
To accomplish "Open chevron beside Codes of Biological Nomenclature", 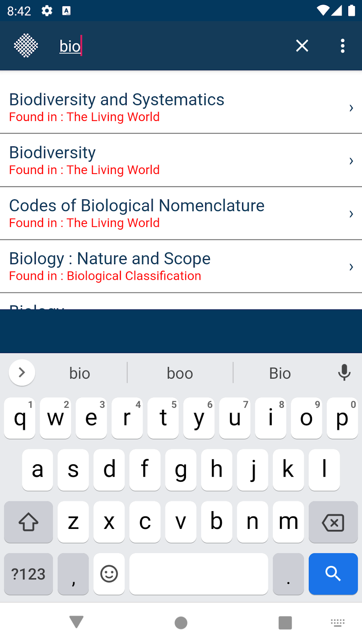I will (x=351, y=213).
